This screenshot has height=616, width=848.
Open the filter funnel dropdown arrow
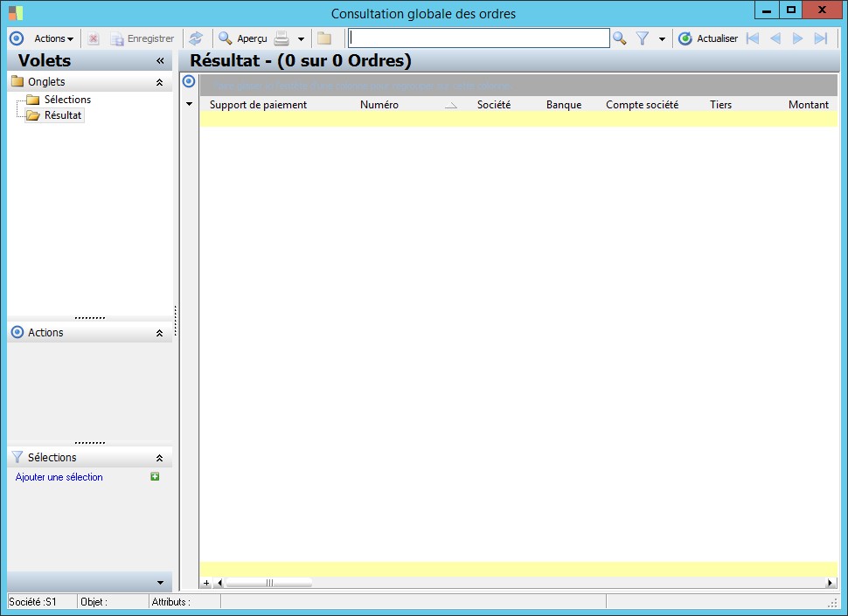coord(662,39)
